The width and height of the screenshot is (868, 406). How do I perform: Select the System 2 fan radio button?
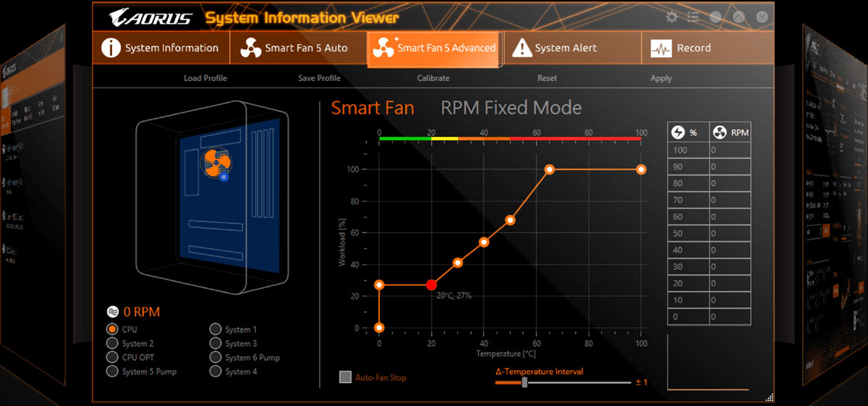coord(112,344)
